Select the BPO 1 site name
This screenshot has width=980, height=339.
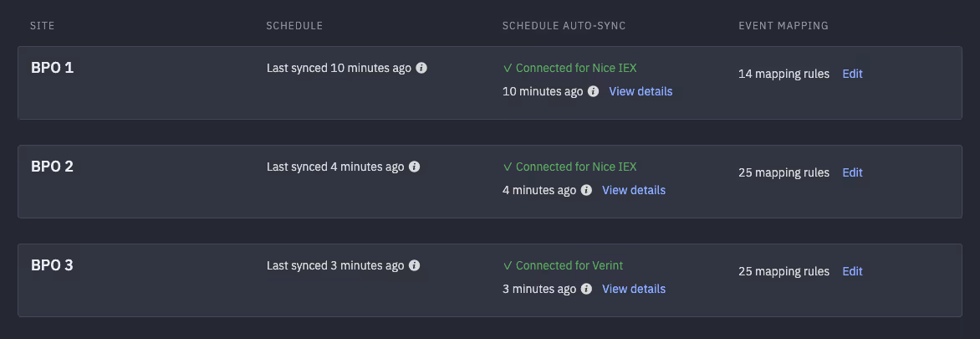pos(52,68)
